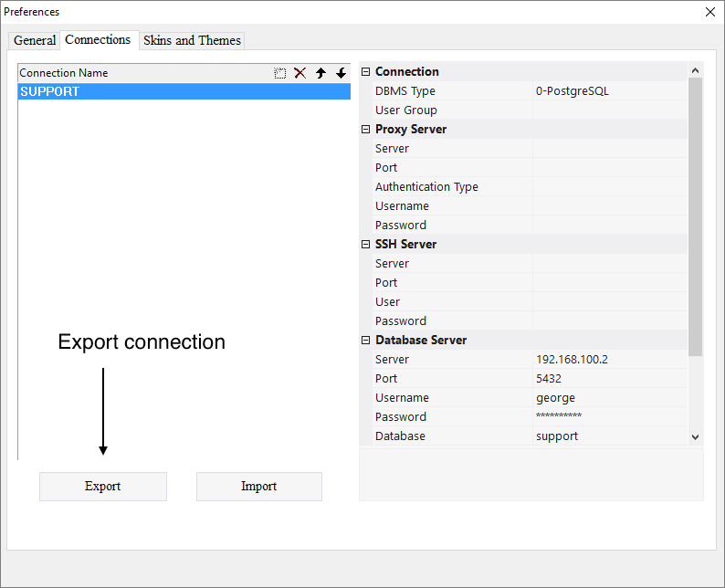Screen dimensions: 725x588
Task: Click the new connection icon
Action: pyautogui.click(x=280, y=73)
